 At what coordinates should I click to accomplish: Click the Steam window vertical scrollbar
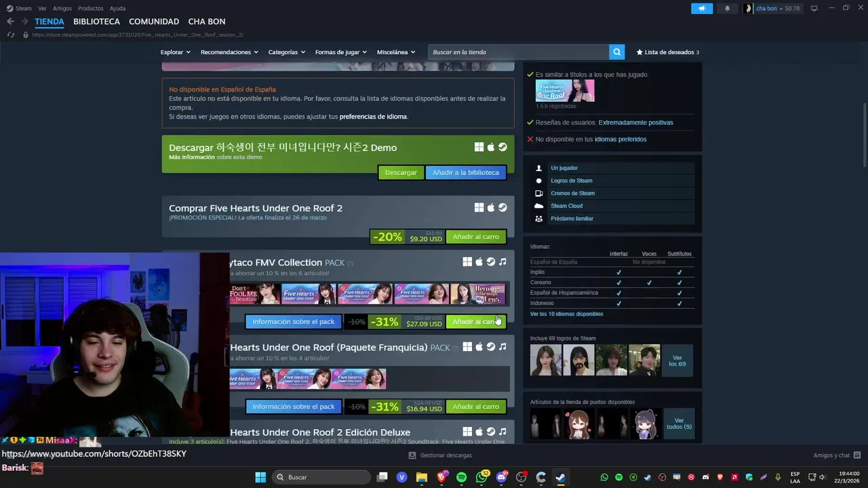point(864,136)
